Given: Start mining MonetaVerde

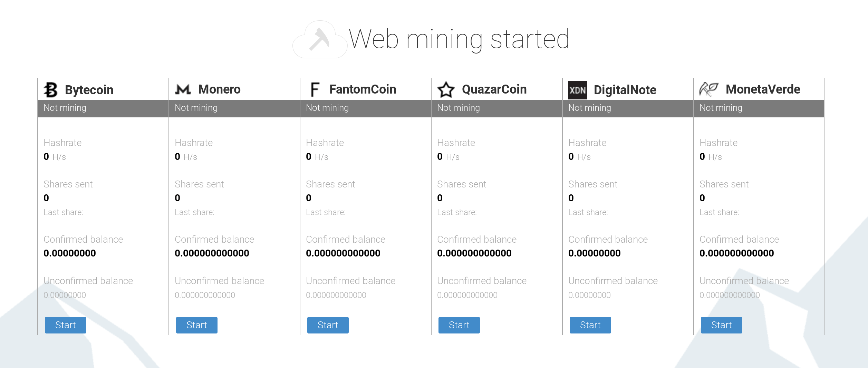Looking at the screenshot, I should 722,325.
